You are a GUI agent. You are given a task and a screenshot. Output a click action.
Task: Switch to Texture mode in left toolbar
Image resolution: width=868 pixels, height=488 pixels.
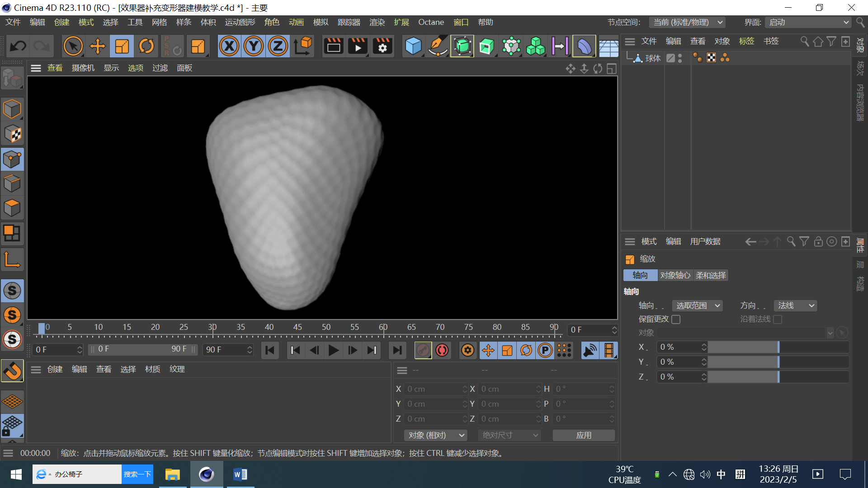(x=12, y=134)
